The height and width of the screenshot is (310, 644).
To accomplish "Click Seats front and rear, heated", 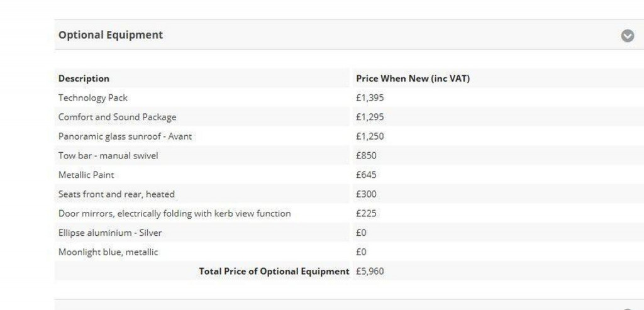I will [x=116, y=194].
